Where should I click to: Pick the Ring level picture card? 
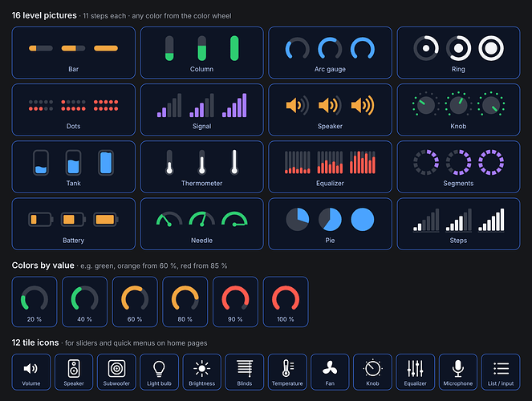pyautogui.click(x=458, y=53)
